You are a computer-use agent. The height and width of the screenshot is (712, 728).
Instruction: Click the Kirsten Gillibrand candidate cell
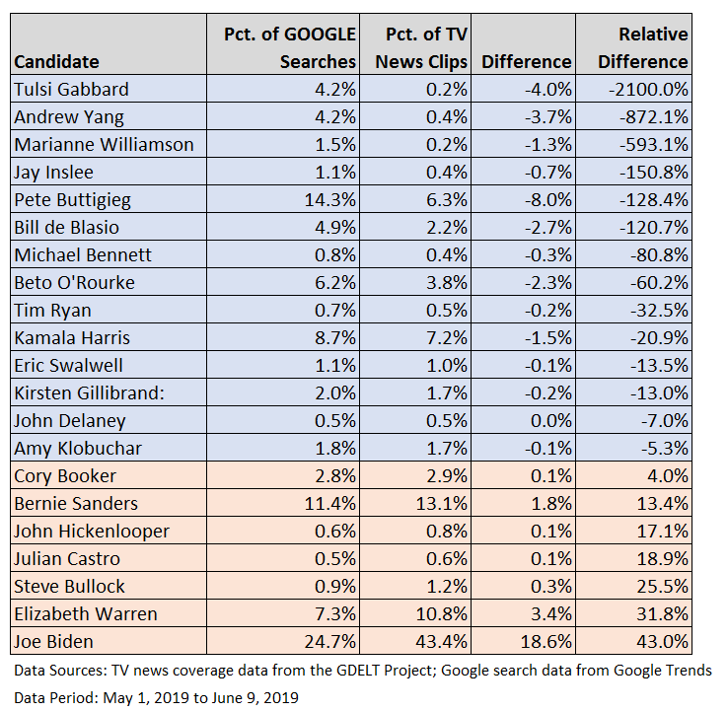109,392
